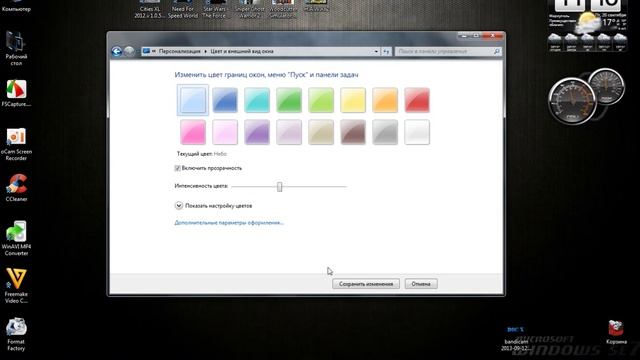Click the Cancel button
Viewport: 640px width, 360px height.
[x=421, y=284]
